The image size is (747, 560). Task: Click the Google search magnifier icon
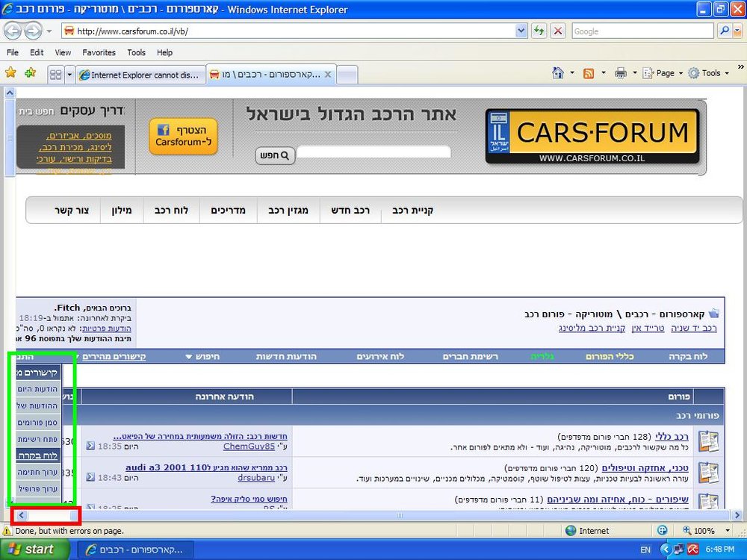coord(725,31)
